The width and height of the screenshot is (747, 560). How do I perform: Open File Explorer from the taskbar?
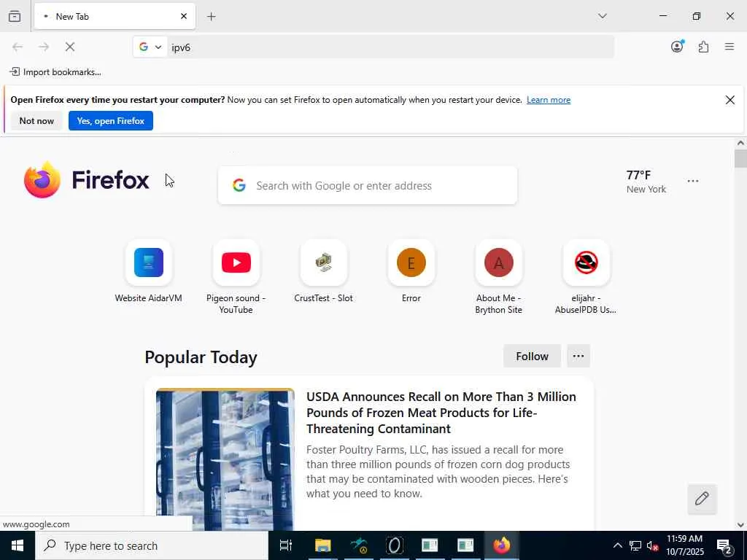pos(322,545)
